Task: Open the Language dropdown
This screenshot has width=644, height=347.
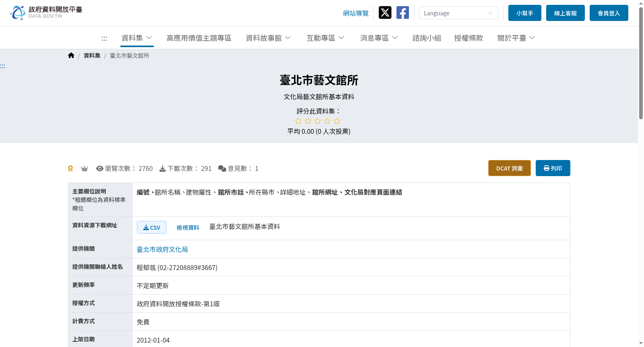Action: coord(458,13)
